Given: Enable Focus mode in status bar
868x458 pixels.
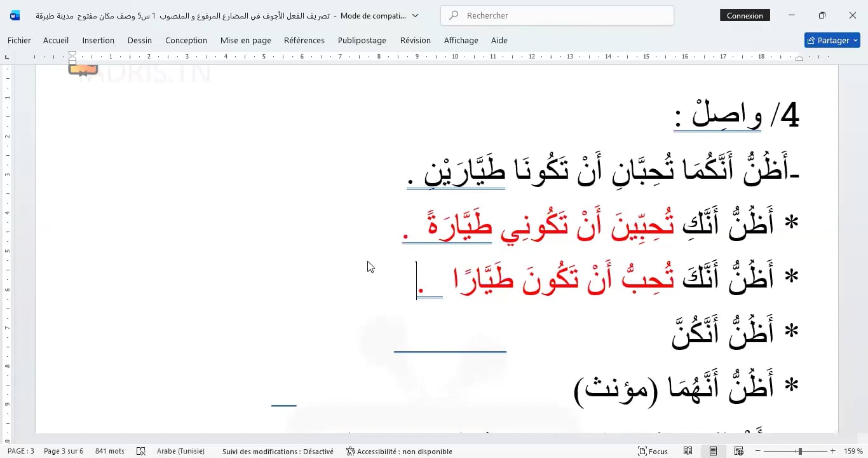Looking at the screenshot, I should tap(653, 451).
